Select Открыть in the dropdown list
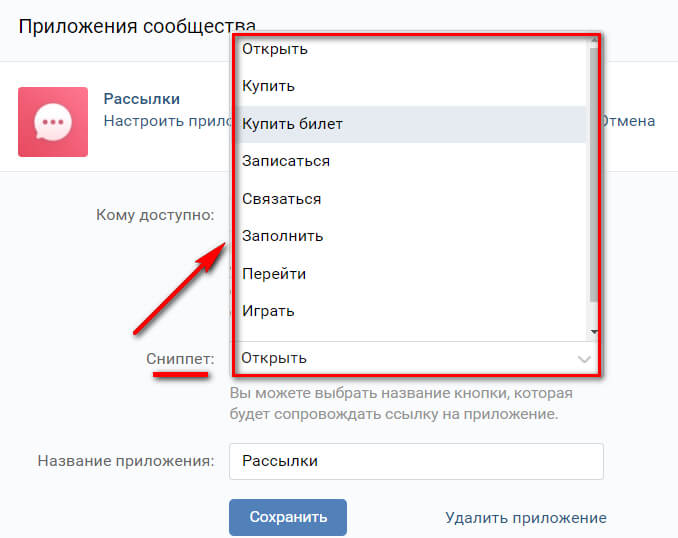The height and width of the screenshot is (538, 678). [x=275, y=49]
